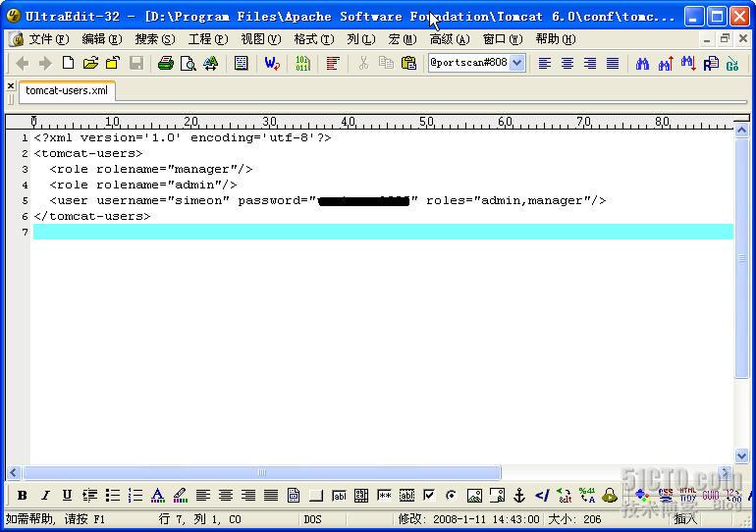Image resolution: width=756 pixels, height=532 pixels.
Task: Click the horizontal scrollbar thumb
Action: tap(262, 473)
